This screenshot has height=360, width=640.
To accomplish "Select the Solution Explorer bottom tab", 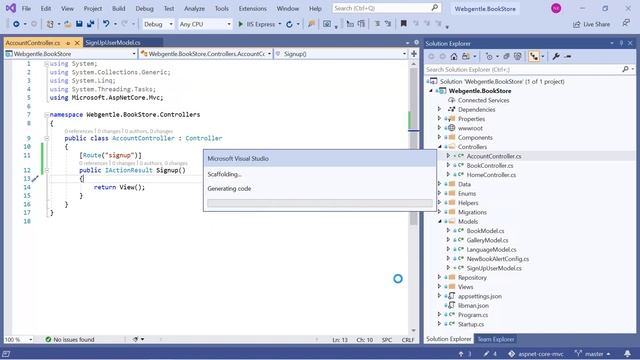I will coord(448,339).
